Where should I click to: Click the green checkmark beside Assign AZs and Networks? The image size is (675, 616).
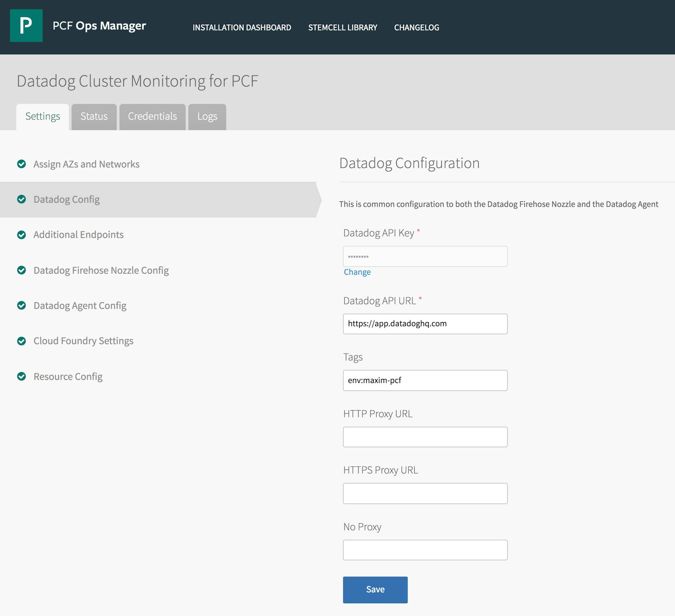click(x=22, y=164)
